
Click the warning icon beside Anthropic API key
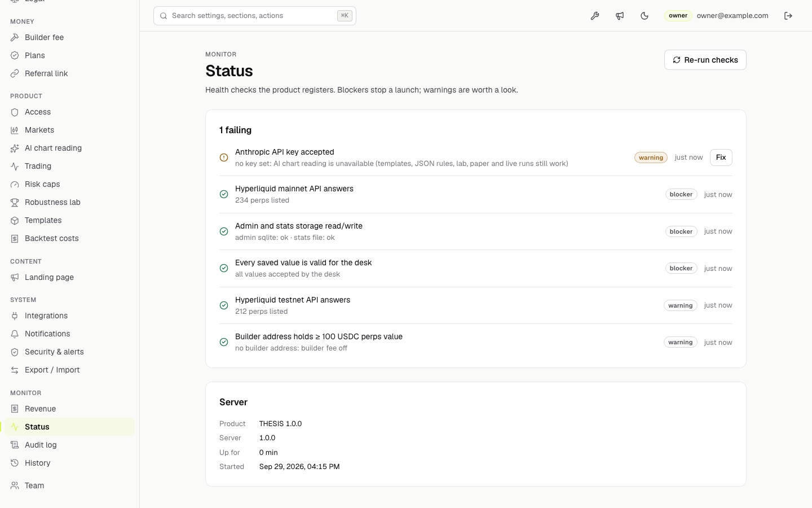point(224,157)
